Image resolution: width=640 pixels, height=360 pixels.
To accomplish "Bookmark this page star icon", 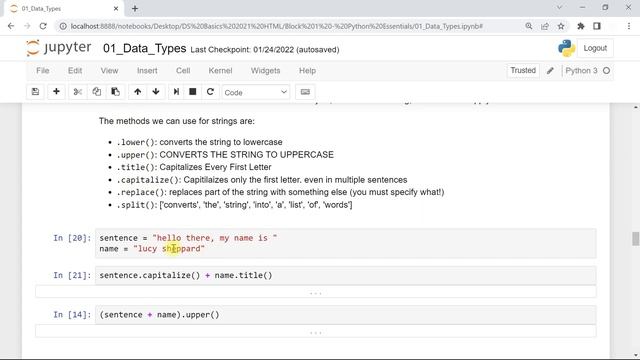I will tap(561, 26).
